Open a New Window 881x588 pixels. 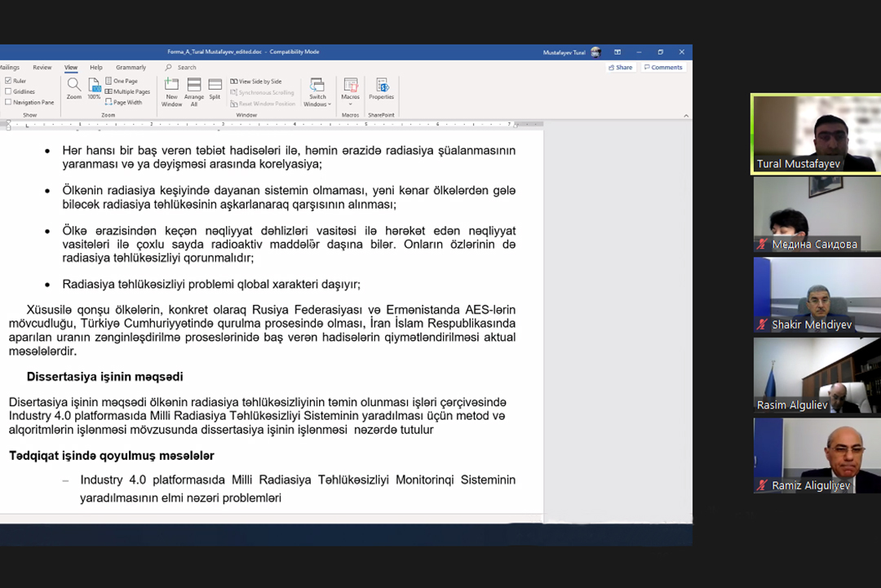pyautogui.click(x=172, y=92)
